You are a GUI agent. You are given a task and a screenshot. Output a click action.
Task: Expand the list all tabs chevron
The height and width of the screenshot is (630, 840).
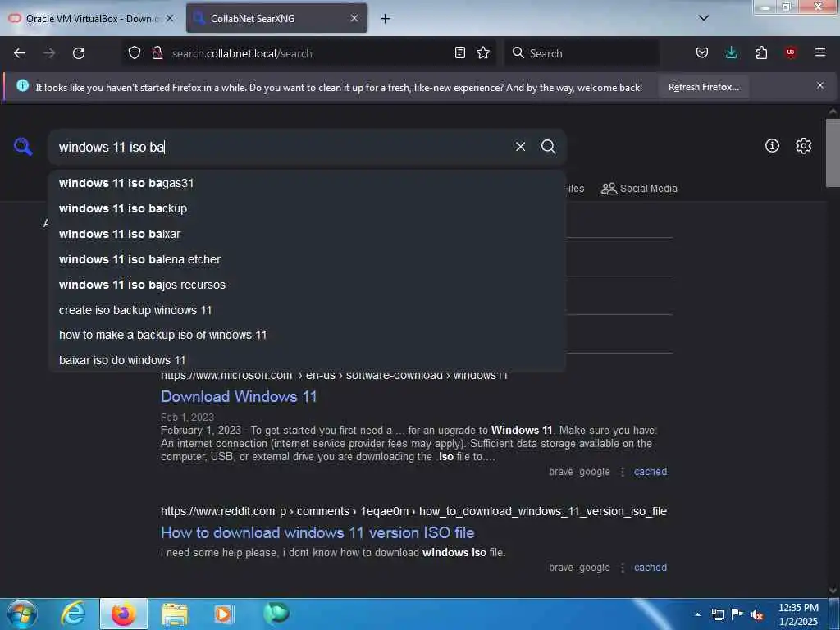point(704,18)
